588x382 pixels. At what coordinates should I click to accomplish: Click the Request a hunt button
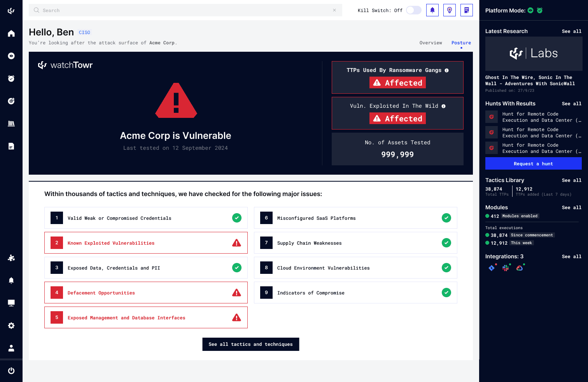pyautogui.click(x=534, y=163)
